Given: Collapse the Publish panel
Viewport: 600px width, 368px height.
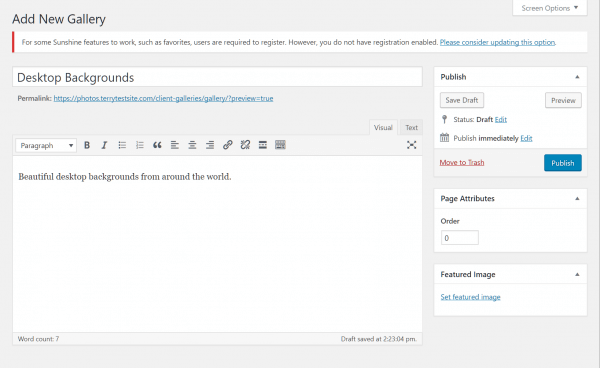Looking at the screenshot, I should tap(577, 77).
